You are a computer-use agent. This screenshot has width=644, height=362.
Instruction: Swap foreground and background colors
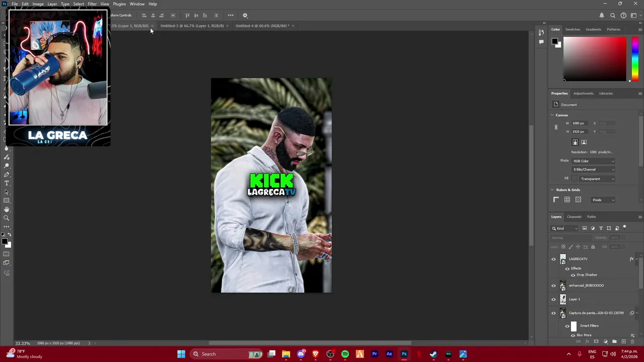pos(10,235)
